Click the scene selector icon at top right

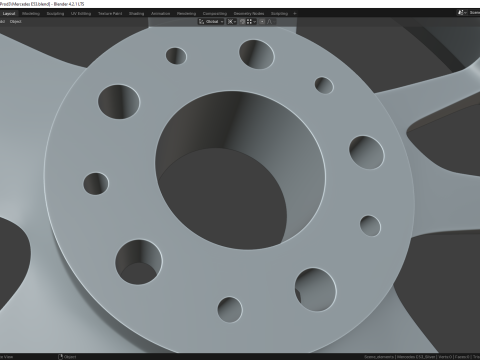tap(462, 13)
